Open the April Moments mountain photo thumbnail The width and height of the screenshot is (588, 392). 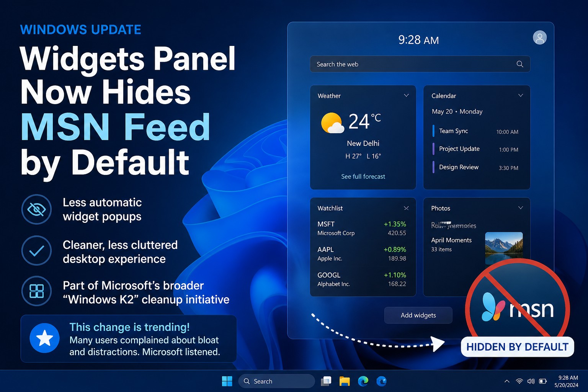504,248
